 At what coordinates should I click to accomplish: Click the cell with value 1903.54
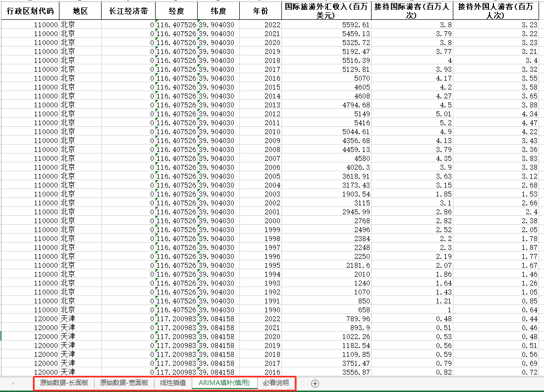[326, 194]
